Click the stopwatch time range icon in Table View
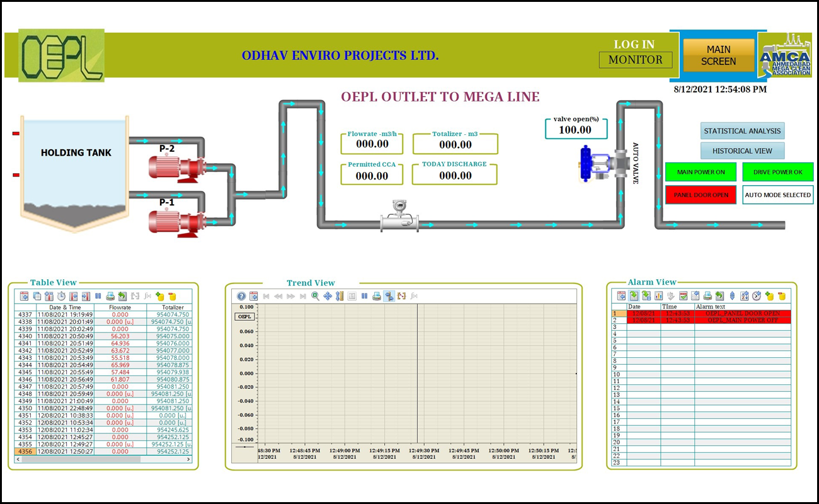This screenshot has width=819, height=504. (61, 296)
